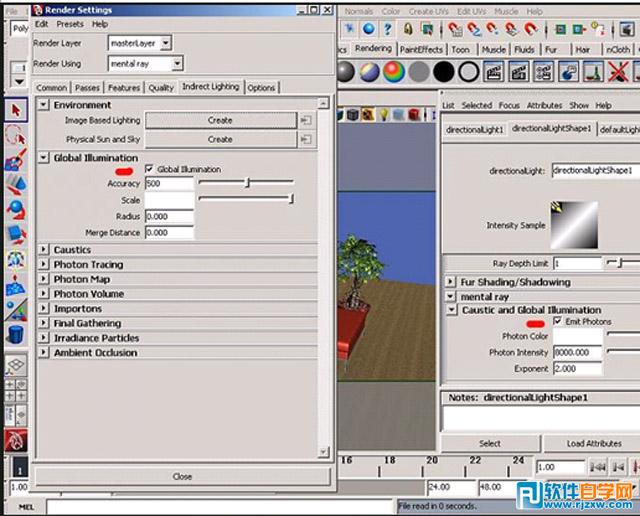Click the light bulb icon in viewport toolbar
640x516 pixels.
click(x=384, y=115)
